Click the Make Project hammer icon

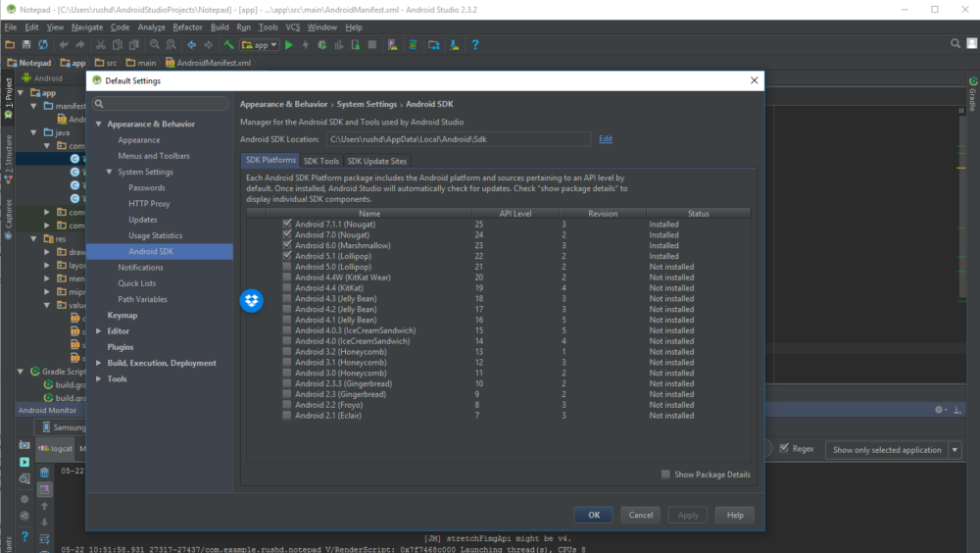click(x=228, y=45)
